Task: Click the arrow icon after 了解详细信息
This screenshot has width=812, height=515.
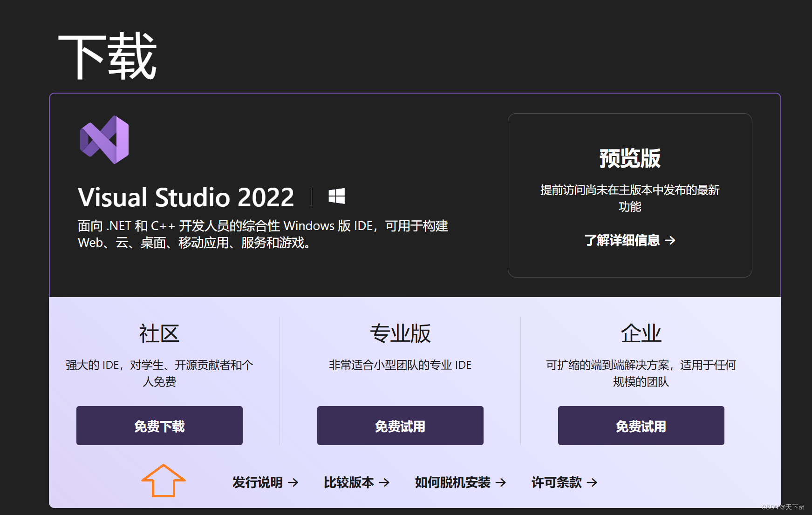Action: tap(671, 241)
